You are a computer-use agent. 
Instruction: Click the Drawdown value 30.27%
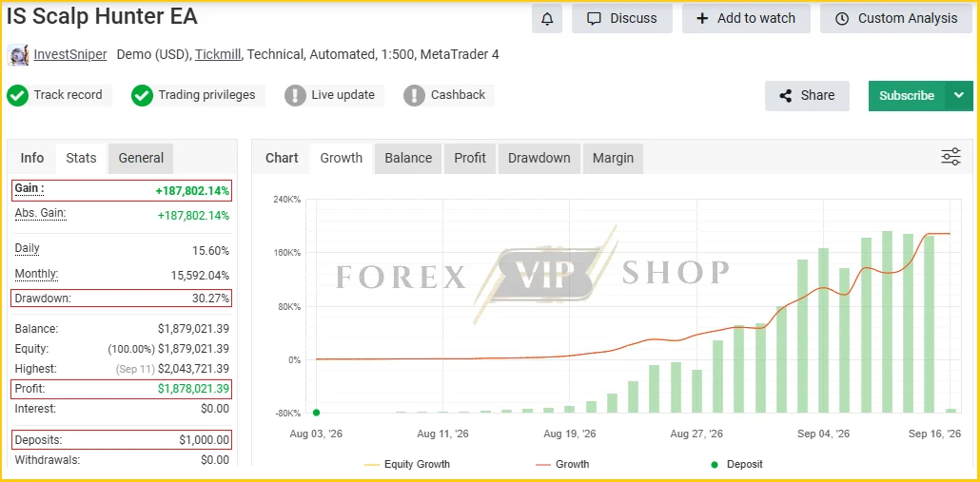(210, 299)
